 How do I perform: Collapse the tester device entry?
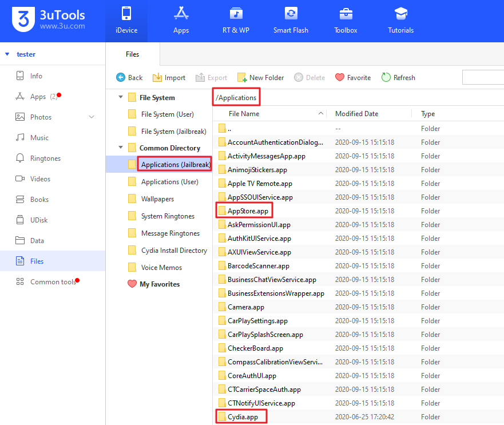7,54
